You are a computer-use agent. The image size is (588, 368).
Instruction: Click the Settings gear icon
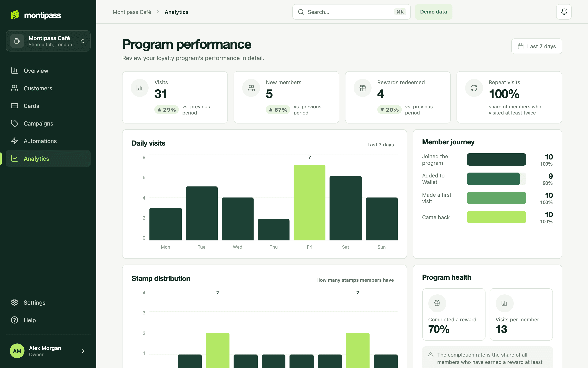pos(14,302)
